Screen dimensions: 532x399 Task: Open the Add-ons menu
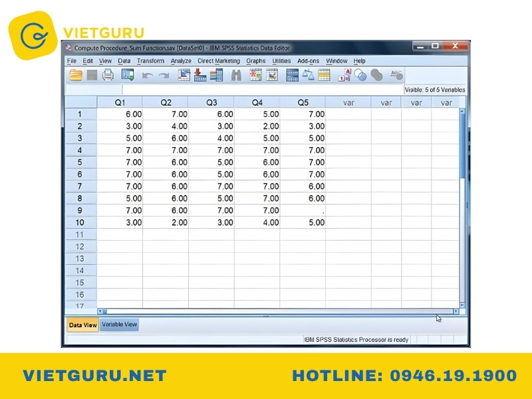point(309,61)
